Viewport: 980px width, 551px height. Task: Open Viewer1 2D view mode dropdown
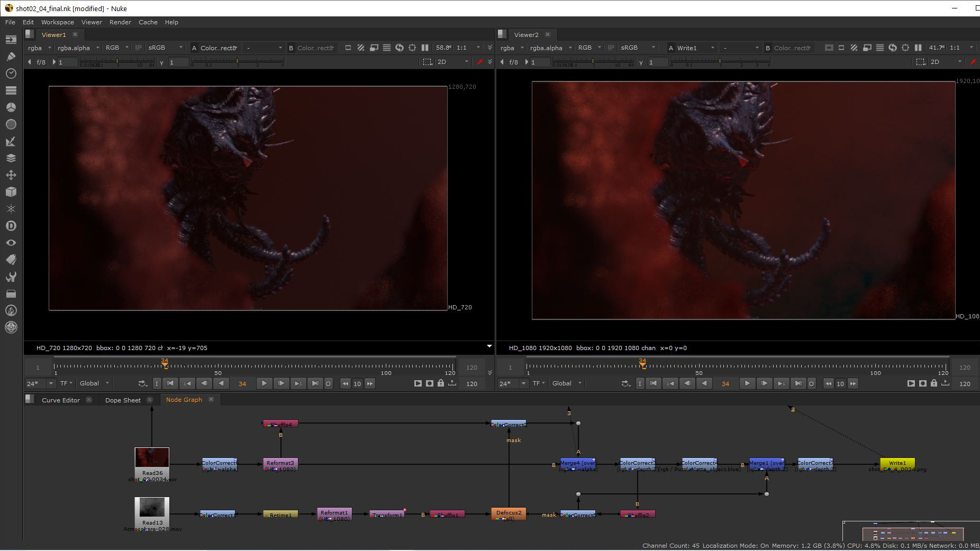[452, 62]
